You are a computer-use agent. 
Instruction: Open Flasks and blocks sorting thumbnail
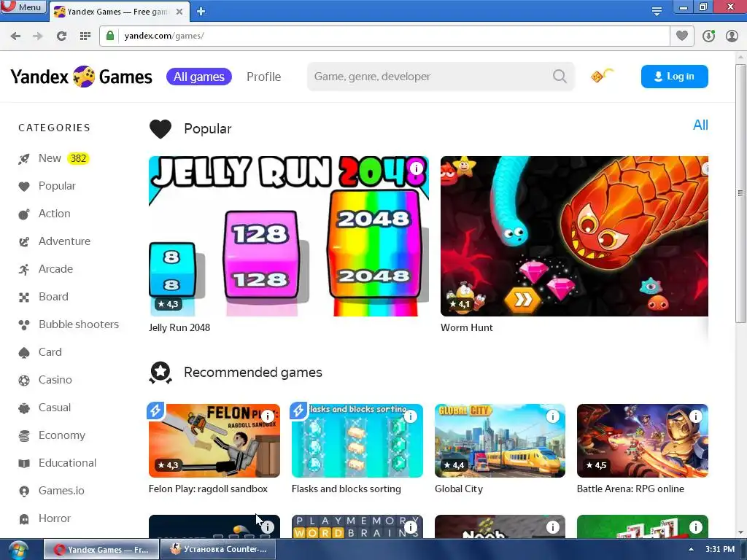pyautogui.click(x=357, y=440)
